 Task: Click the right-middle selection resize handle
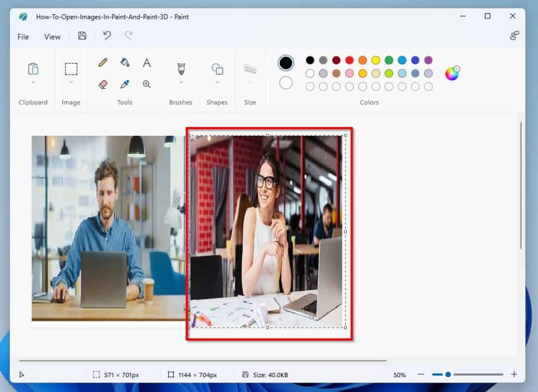[345, 231]
